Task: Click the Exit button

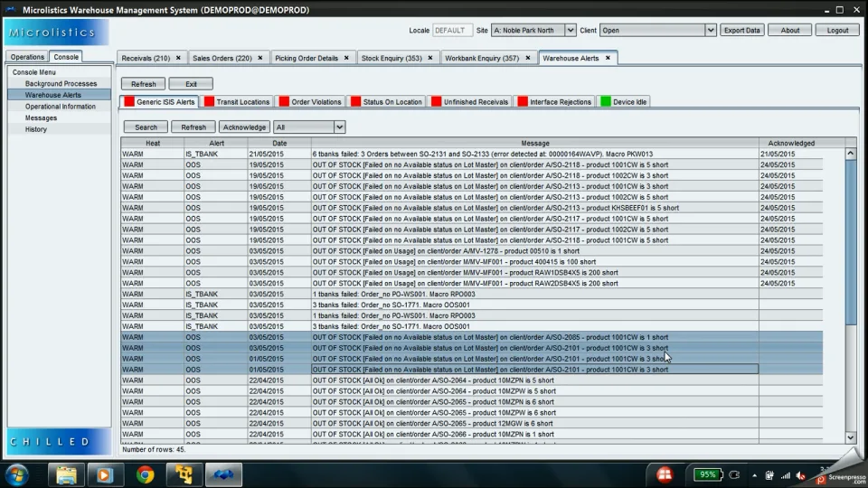Action: (191, 84)
